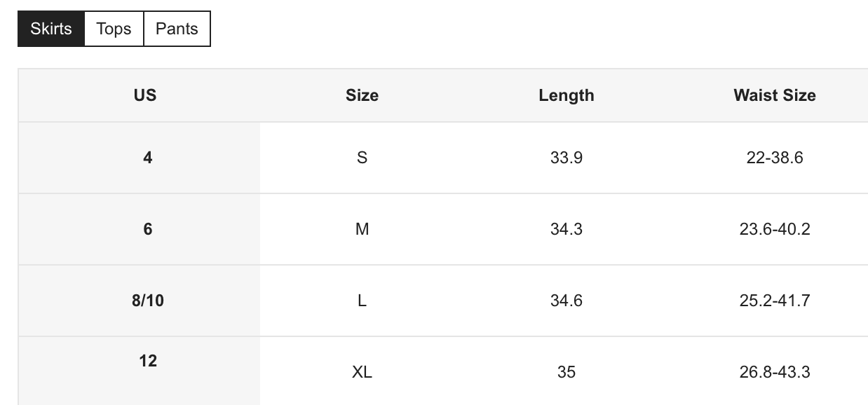Switch to the Tops tab
Viewport: 868px width, 405px height.
pos(114,29)
